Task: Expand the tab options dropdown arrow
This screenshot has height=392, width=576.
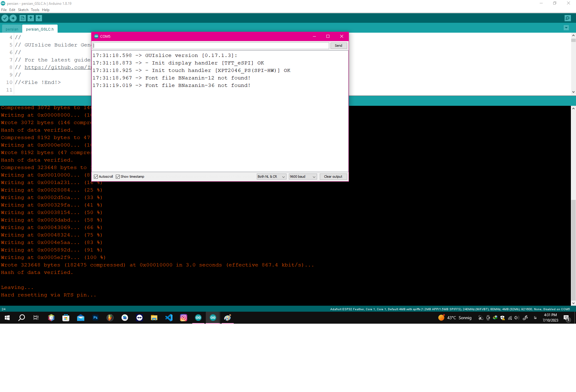Action: pyautogui.click(x=566, y=28)
